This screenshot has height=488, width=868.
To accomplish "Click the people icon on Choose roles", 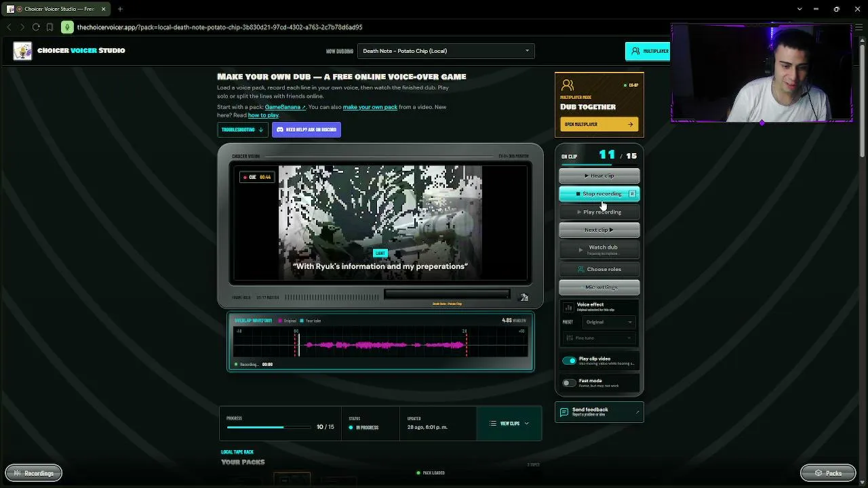I will (580, 269).
